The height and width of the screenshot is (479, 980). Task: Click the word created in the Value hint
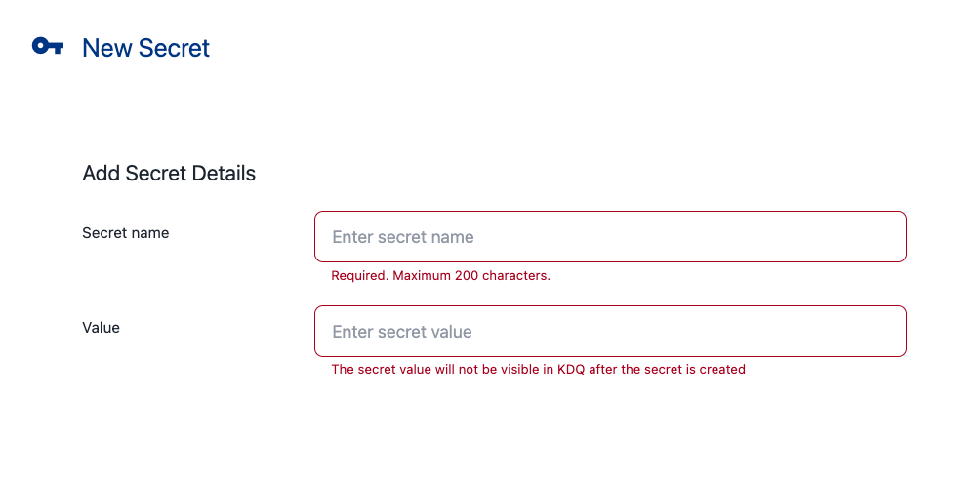(721, 370)
